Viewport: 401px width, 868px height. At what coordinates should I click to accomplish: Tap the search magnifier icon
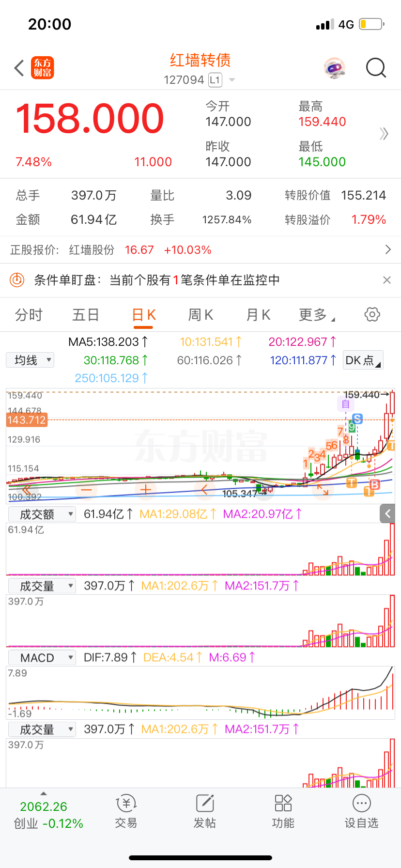pos(376,68)
